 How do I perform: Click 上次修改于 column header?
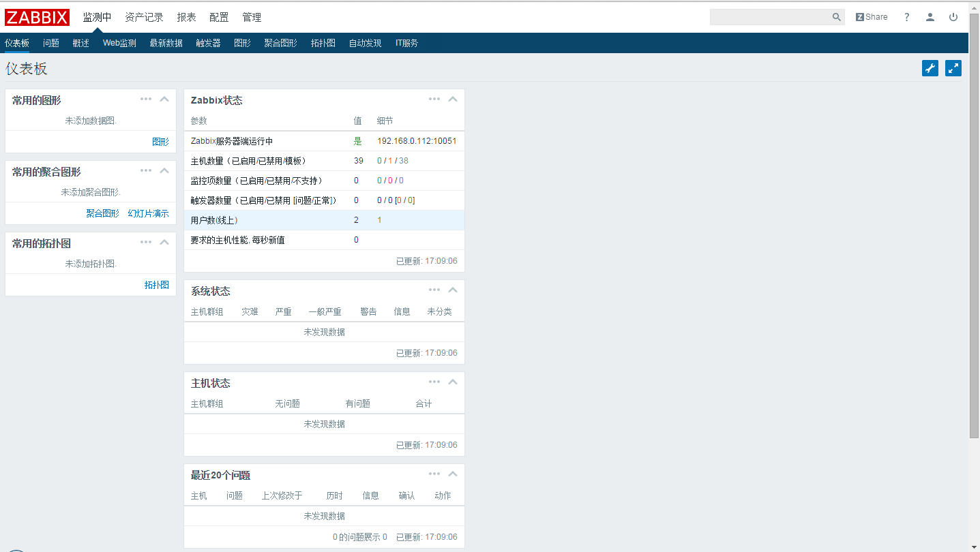coord(282,495)
